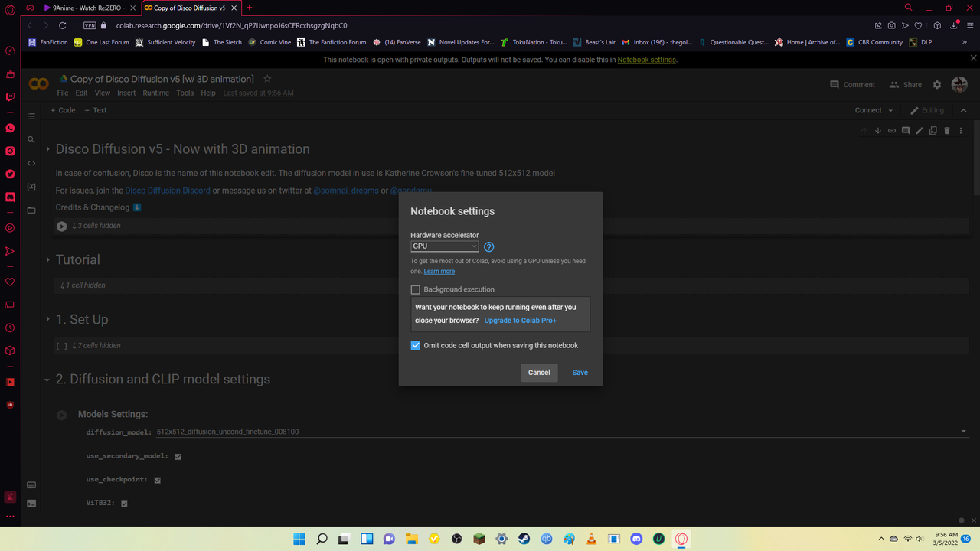980x551 pixels.
Task: Open Discord from the taskbar
Action: coord(636,539)
